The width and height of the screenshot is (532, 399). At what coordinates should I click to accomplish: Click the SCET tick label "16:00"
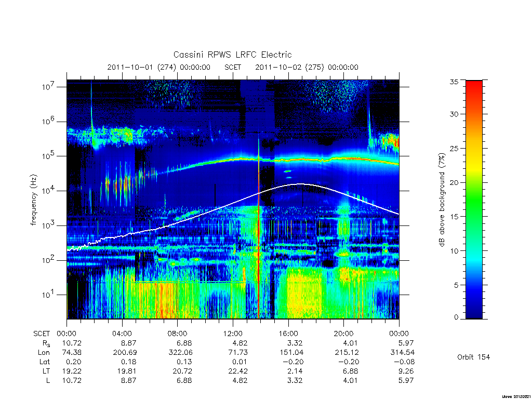pyautogui.click(x=288, y=334)
